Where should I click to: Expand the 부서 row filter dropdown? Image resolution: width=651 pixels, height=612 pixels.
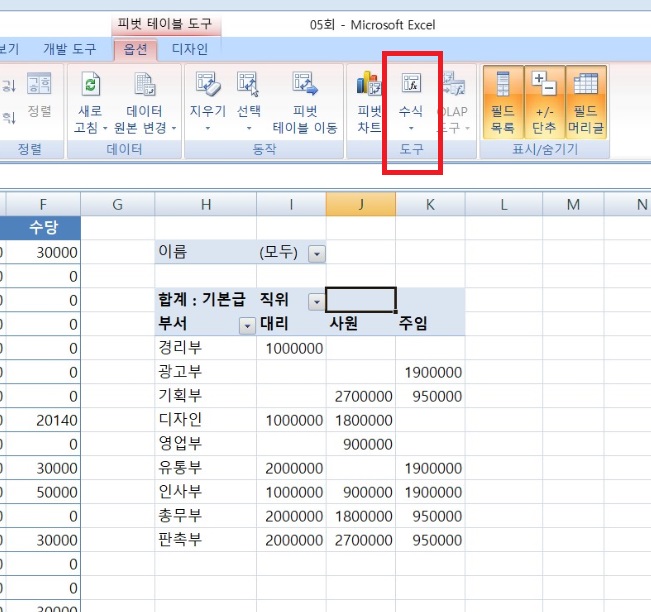246,325
